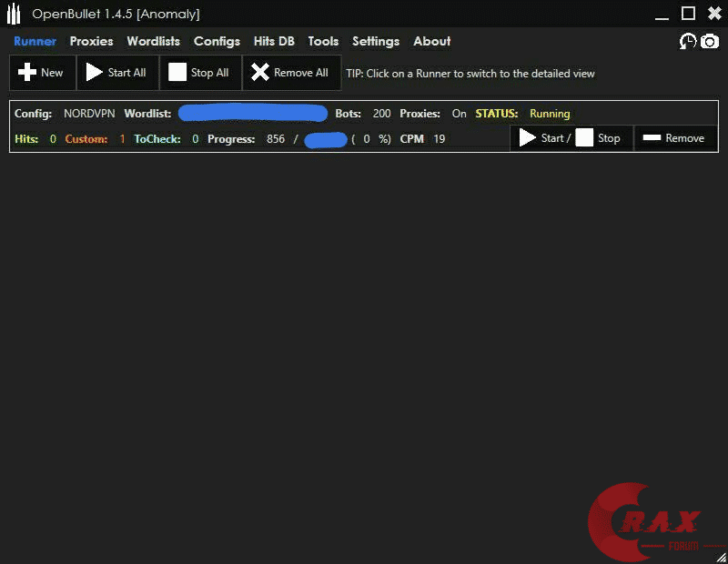Click the CPM value 19
This screenshot has width=728, height=564.
[x=440, y=139]
